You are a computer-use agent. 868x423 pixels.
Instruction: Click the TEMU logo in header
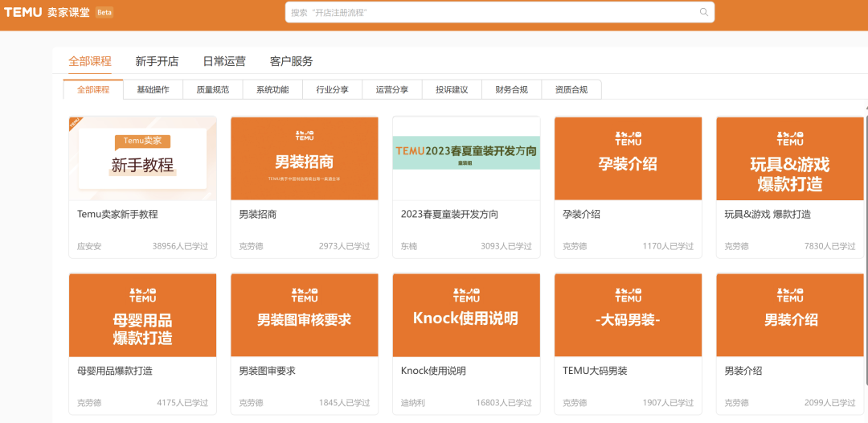[23, 12]
